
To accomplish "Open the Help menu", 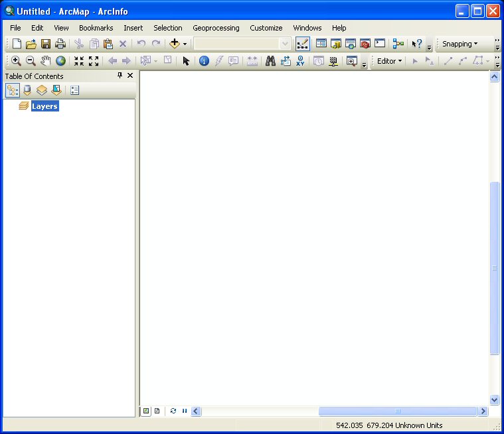I will pos(339,28).
